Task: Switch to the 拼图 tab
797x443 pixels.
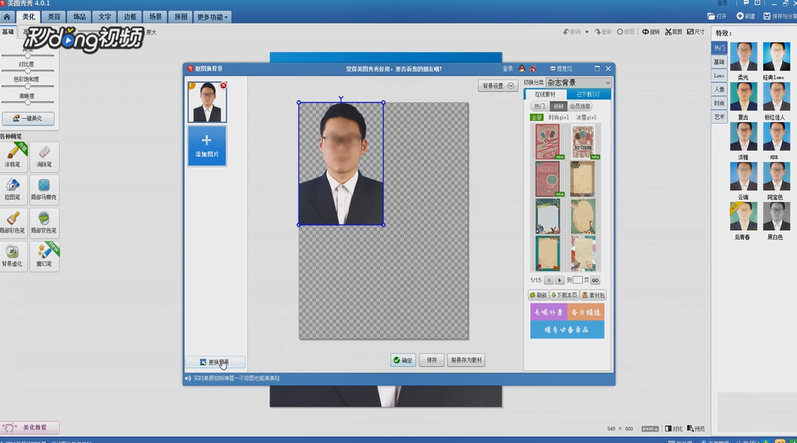Action: coord(180,17)
